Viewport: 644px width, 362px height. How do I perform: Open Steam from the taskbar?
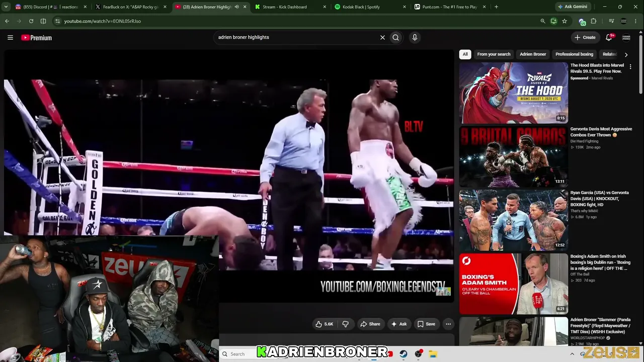pos(404,354)
